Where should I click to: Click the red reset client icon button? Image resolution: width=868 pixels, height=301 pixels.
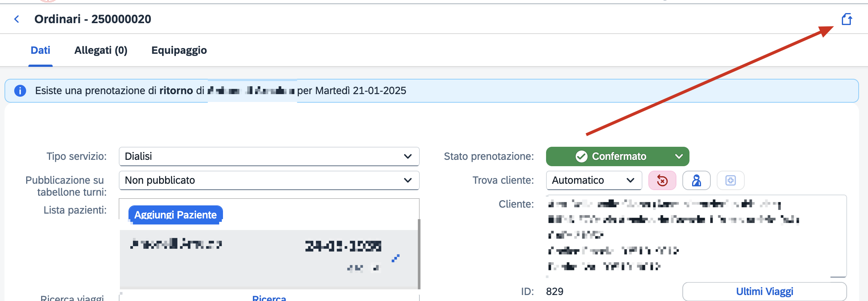click(x=662, y=180)
